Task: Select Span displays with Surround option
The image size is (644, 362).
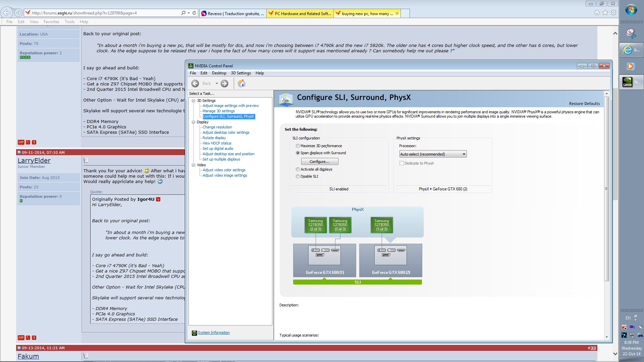Action: click(x=298, y=153)
